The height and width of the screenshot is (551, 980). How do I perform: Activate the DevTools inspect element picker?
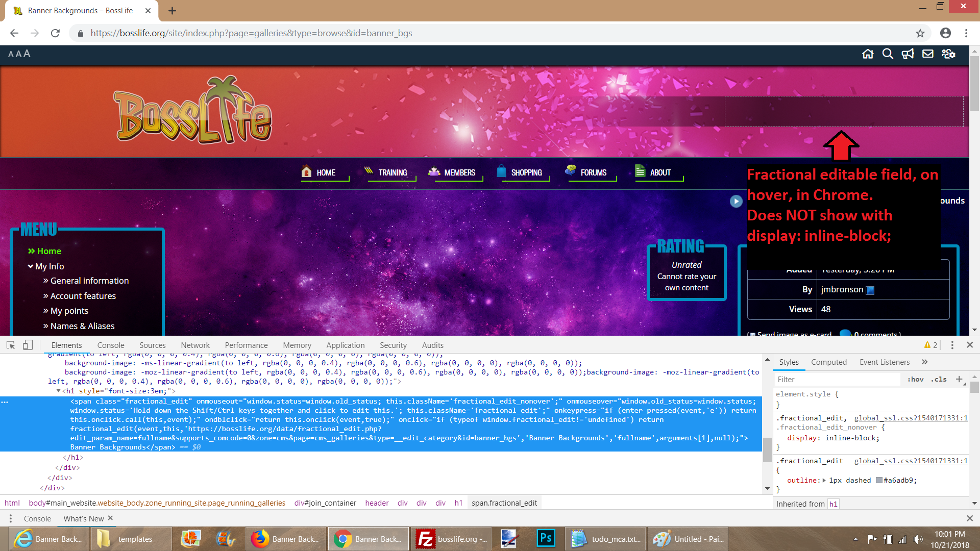coord(10,345)
